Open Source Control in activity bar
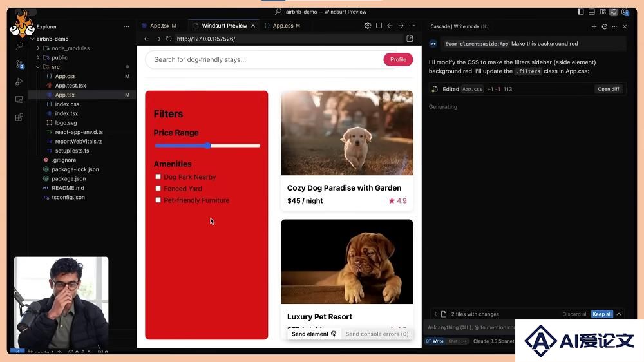 (19, 64)
